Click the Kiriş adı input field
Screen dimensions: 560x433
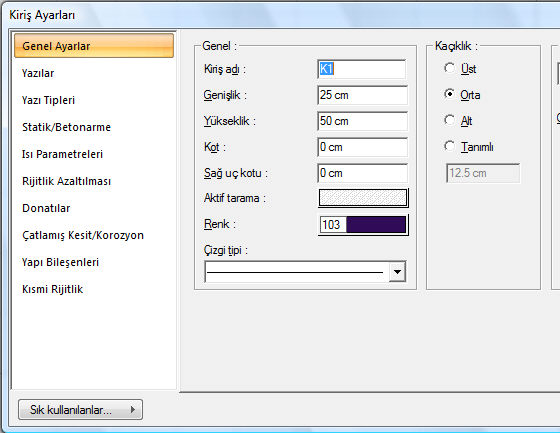pyautogui.click(x=361, y=69)
